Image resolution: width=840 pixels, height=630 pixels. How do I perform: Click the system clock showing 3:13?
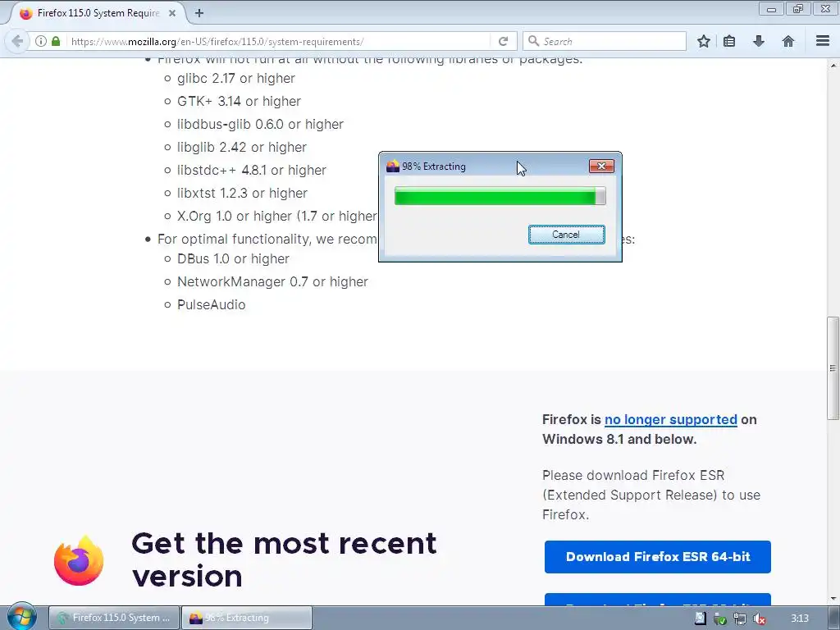800,619
